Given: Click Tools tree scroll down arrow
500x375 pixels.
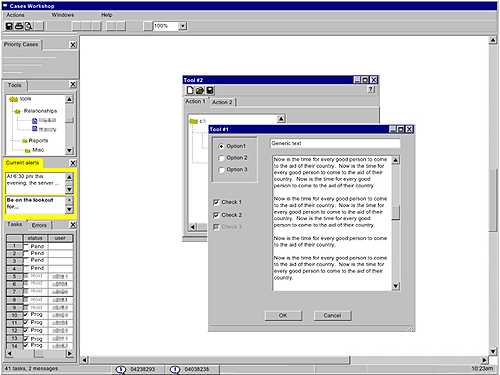Looking at the screenshot, I should click(x=69, y=150).
